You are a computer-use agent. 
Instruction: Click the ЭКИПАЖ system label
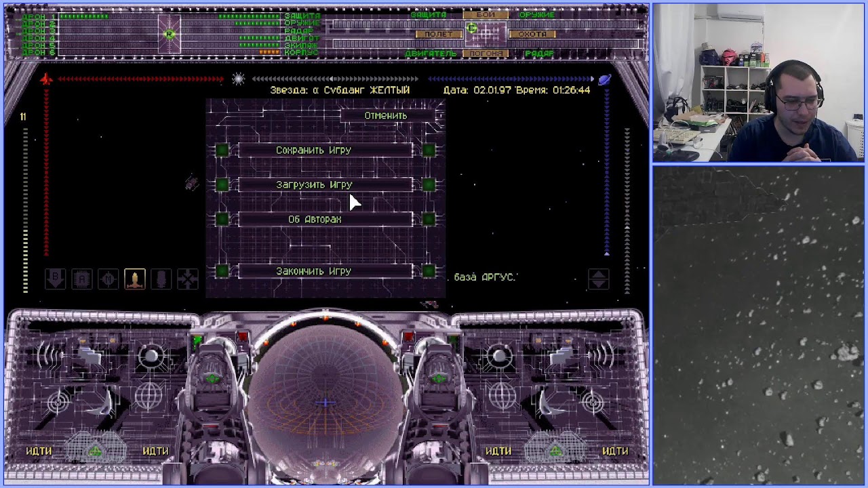(301, 45)
